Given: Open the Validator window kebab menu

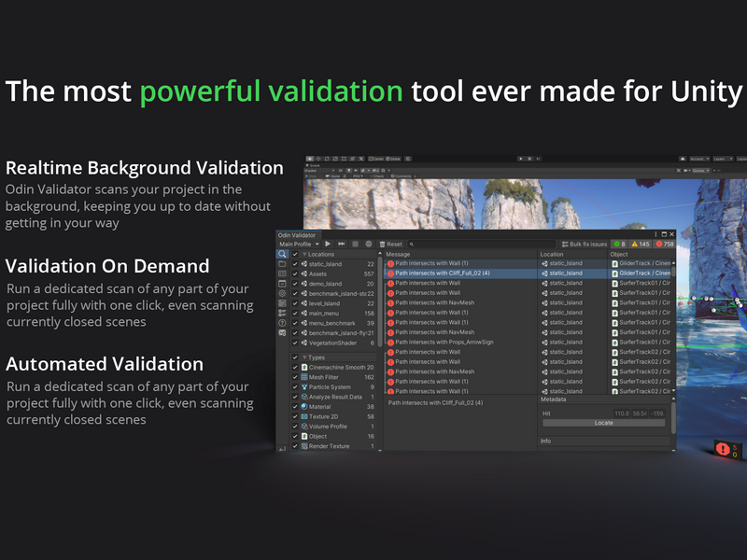Looking at the screenshot, I should click(x=655, y=234).
